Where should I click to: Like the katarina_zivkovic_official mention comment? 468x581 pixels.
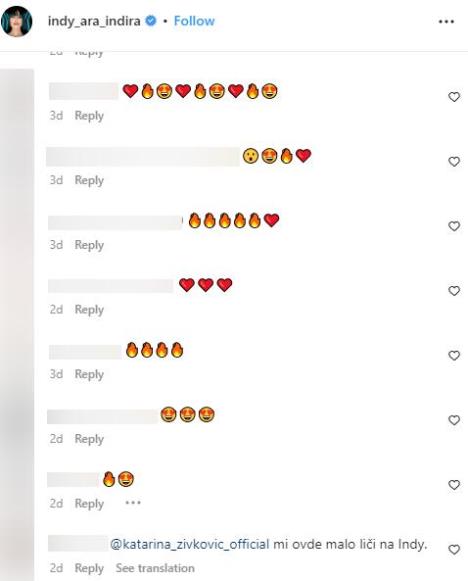454,549
